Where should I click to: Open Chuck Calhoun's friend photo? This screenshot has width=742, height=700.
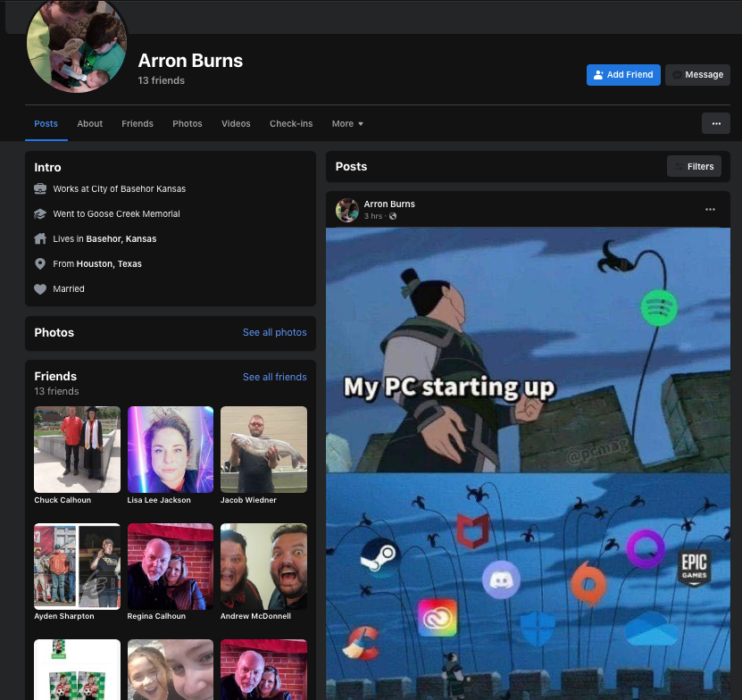pos(77,450)
